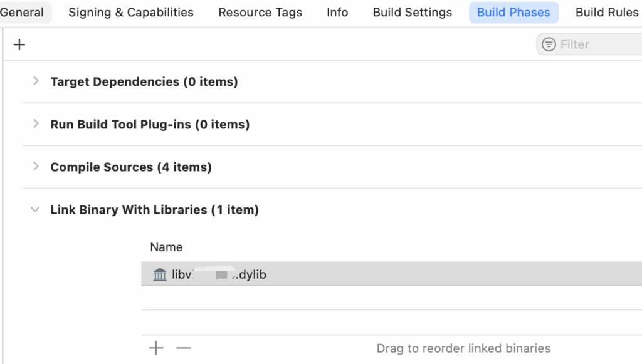The height and width of the screenshot is (364, 642).
Task: Select the .dylib filename in the libraries list
Action: coord(219,274)
